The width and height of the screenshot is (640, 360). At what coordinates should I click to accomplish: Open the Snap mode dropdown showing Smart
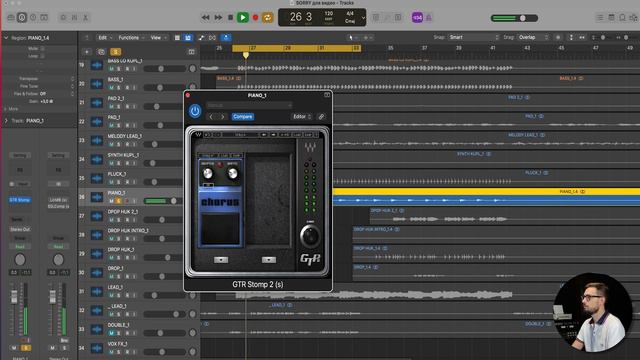pos(474,37)
